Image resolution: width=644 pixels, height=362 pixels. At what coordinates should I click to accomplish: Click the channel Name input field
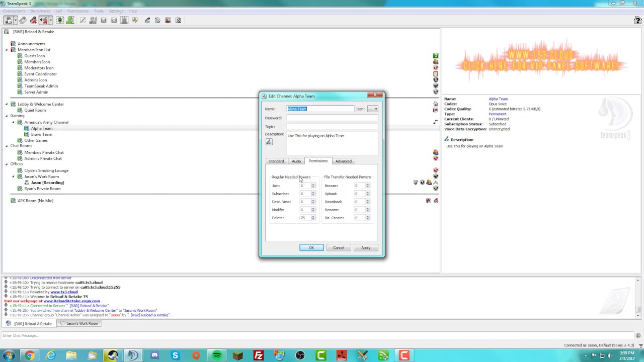point(320,109)
